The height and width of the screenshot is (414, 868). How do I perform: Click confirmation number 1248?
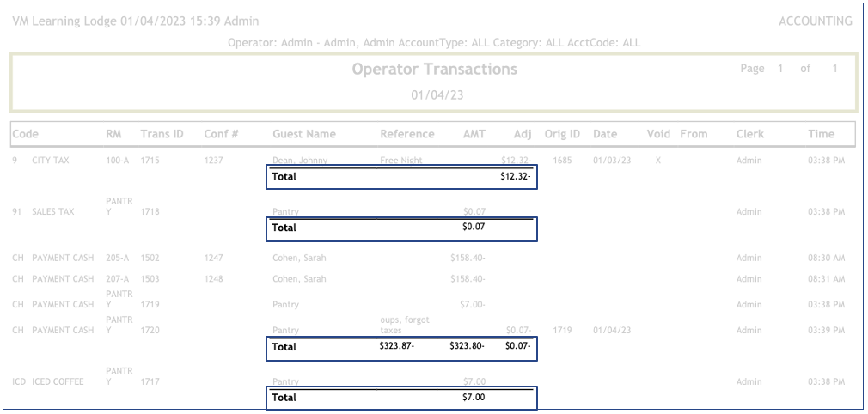coord(214,279)
